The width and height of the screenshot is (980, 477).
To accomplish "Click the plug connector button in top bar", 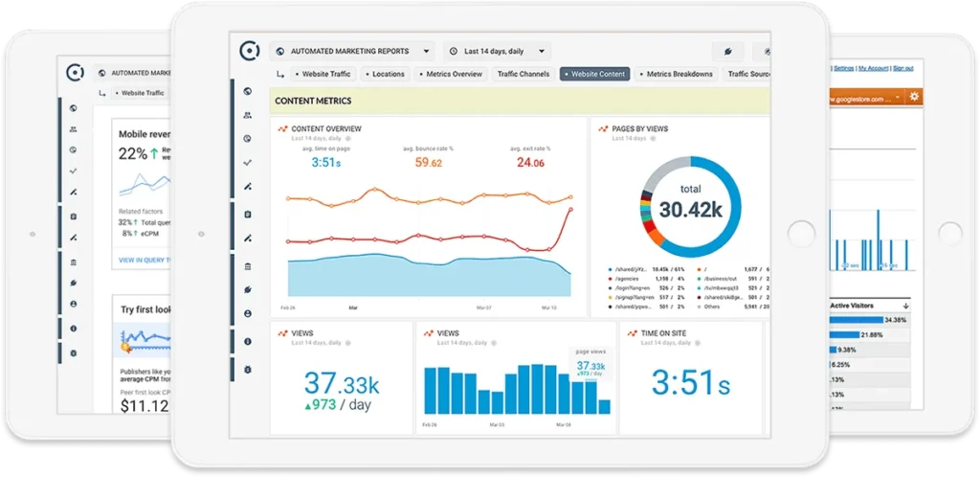I will coord(728,52).
